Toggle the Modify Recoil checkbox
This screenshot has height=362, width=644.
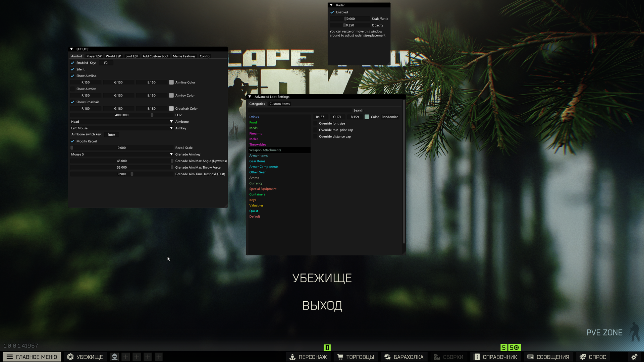72,141
